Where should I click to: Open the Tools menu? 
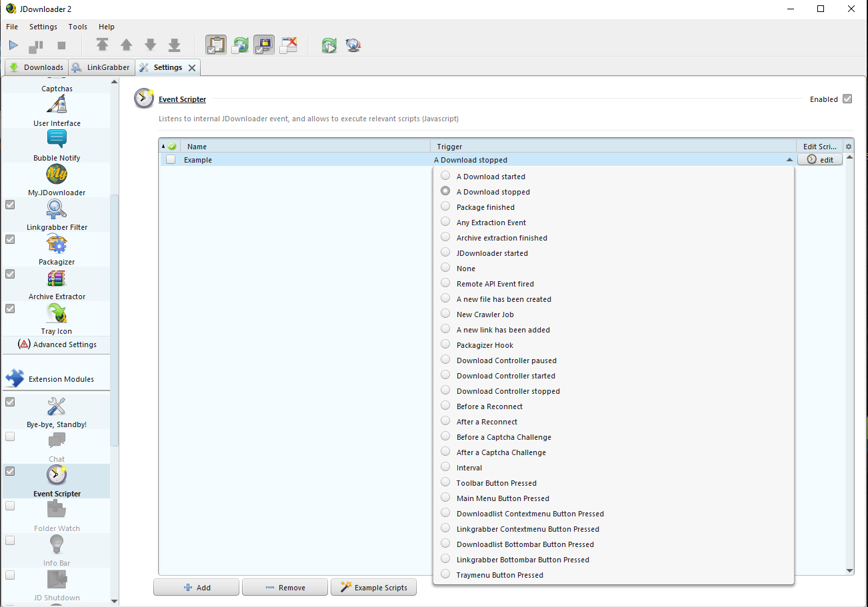point(78,27)
